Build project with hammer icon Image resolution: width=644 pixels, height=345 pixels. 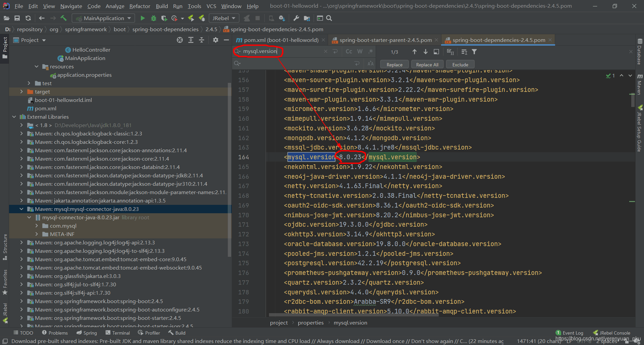pos(64,18)
